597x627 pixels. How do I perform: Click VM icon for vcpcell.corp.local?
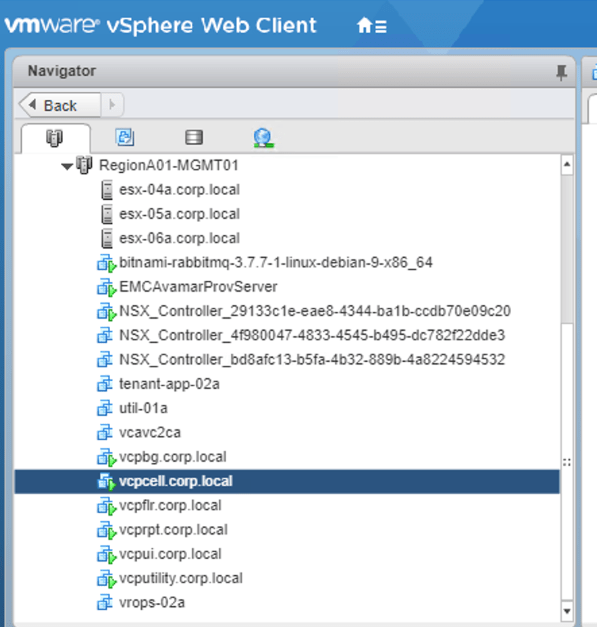pos(106,482)
